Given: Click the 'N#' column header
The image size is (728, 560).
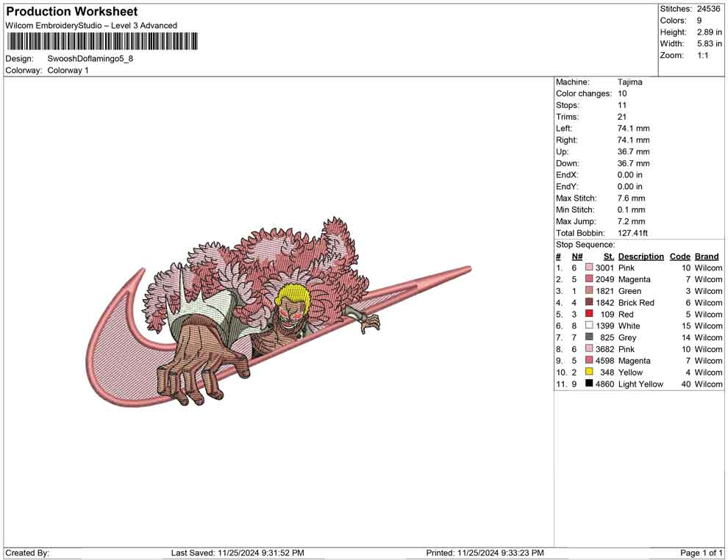Looking at the screenshot, I should [x=577, y=256].
